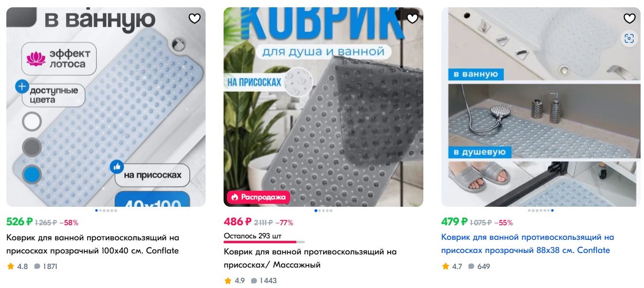Click image carousel dots under first product
644x288 pixels.
(106, 211)
